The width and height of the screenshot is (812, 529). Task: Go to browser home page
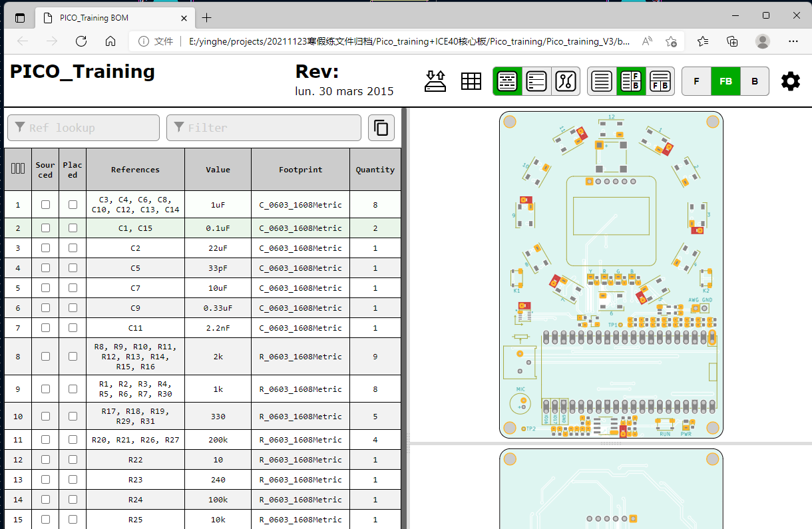[110, 41]
